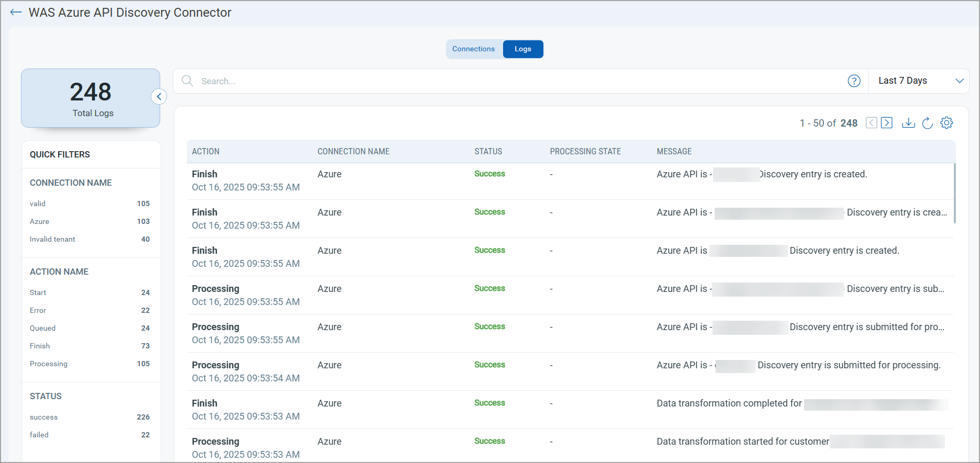Image resolution: width=980 pixels, height=463 pixels.
Task: Click the table vertical scrollbar
Action: click(x=954, y=194)
